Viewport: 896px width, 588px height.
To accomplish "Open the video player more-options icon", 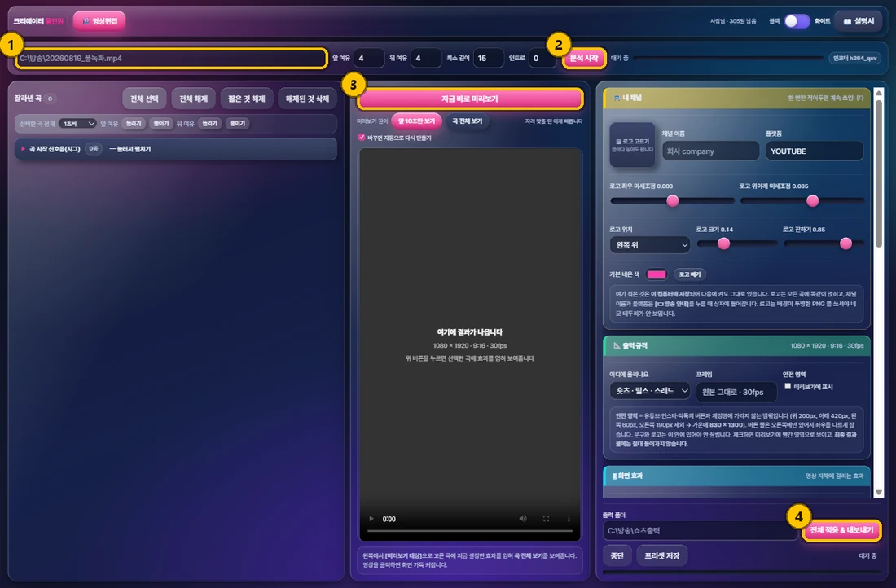I will 569,519.
